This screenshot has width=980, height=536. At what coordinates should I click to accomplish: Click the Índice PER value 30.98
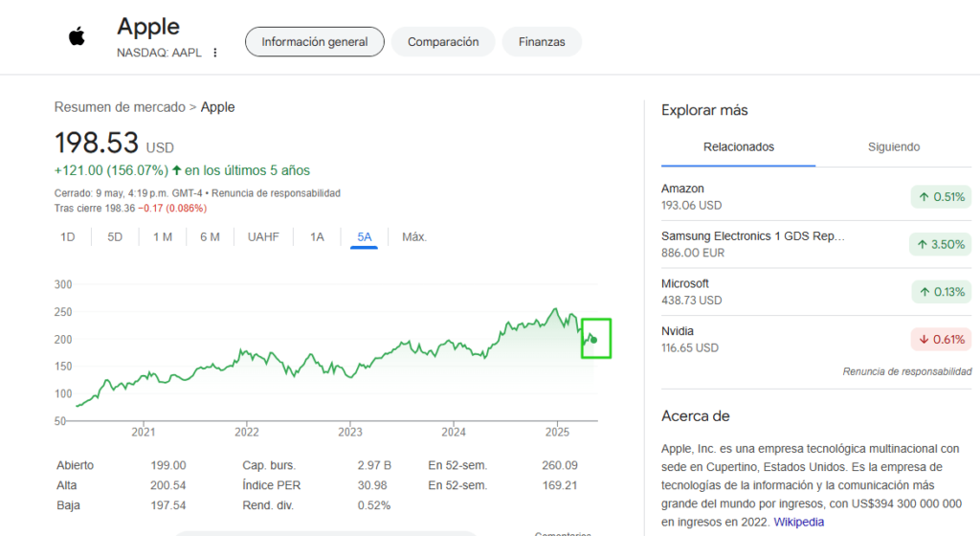372,485
